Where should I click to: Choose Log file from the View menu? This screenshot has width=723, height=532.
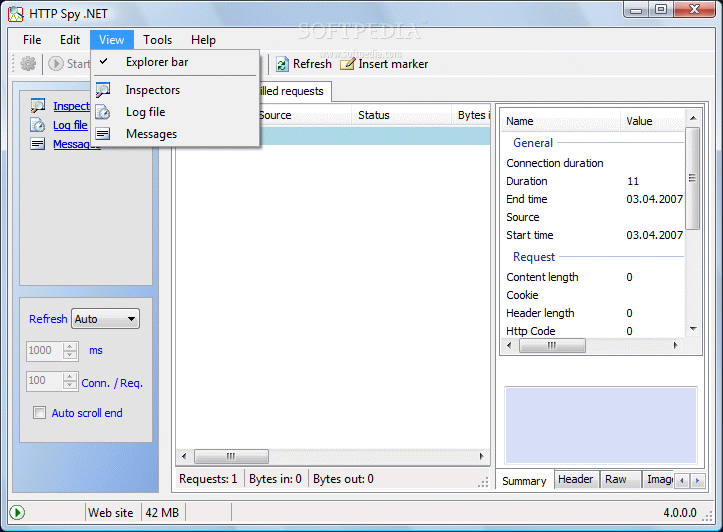tap(175, 112)
